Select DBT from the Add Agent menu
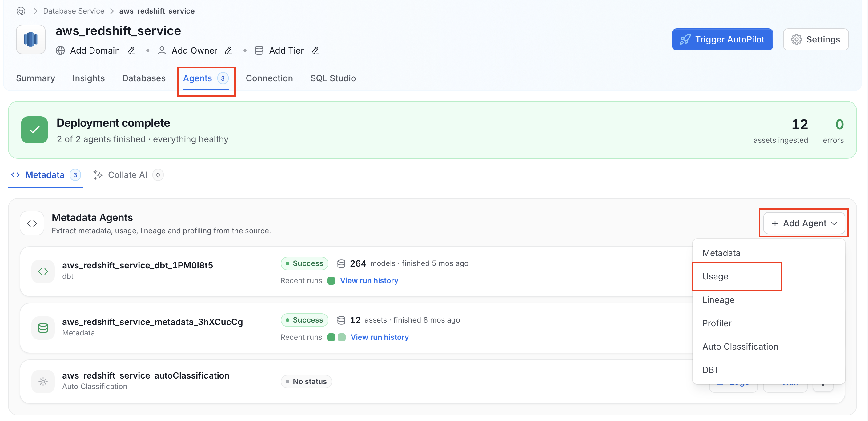 point(769,370)
